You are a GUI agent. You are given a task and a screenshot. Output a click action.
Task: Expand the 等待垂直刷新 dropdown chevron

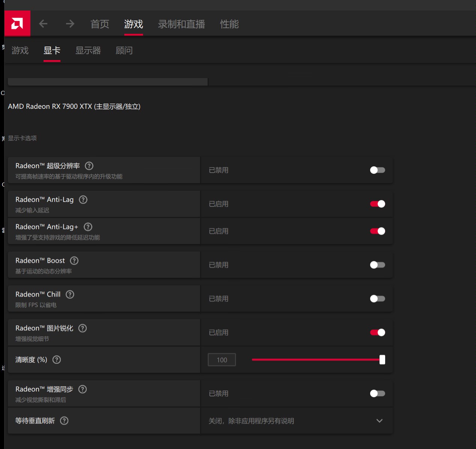point(379,421)
